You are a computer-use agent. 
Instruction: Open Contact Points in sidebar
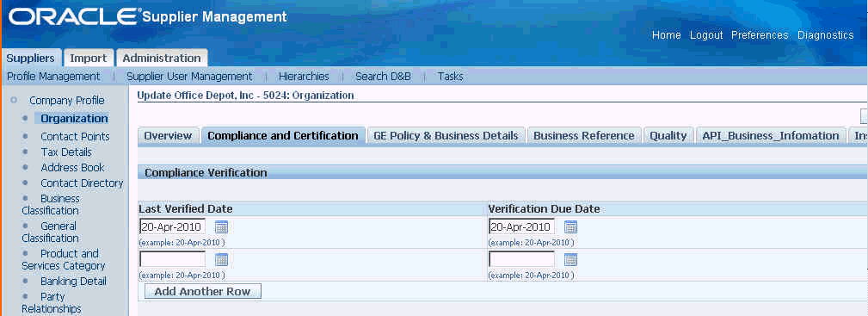[76, 136]
